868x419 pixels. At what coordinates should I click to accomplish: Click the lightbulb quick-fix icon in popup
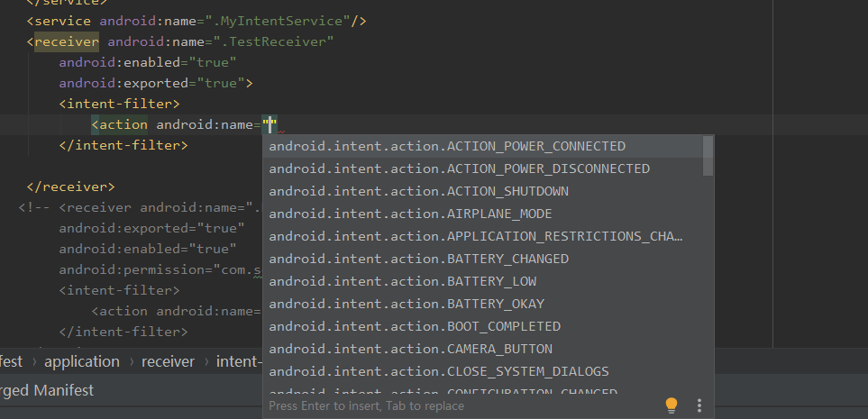(x=671, y=405)
